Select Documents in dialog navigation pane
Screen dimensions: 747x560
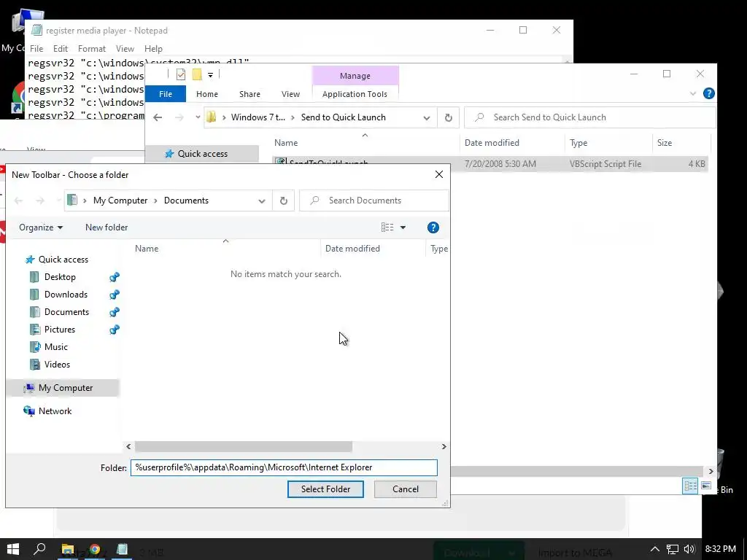point(66,312)
